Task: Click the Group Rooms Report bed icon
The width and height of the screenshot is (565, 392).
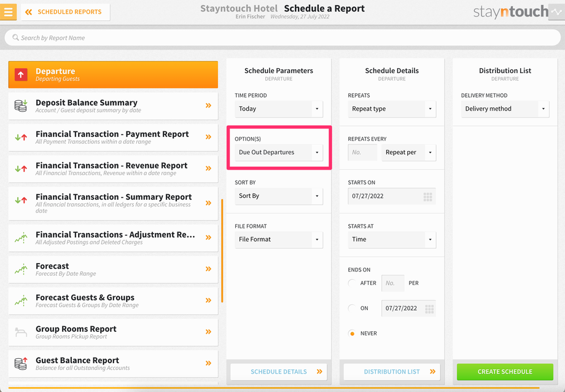Action: point(21,332)
